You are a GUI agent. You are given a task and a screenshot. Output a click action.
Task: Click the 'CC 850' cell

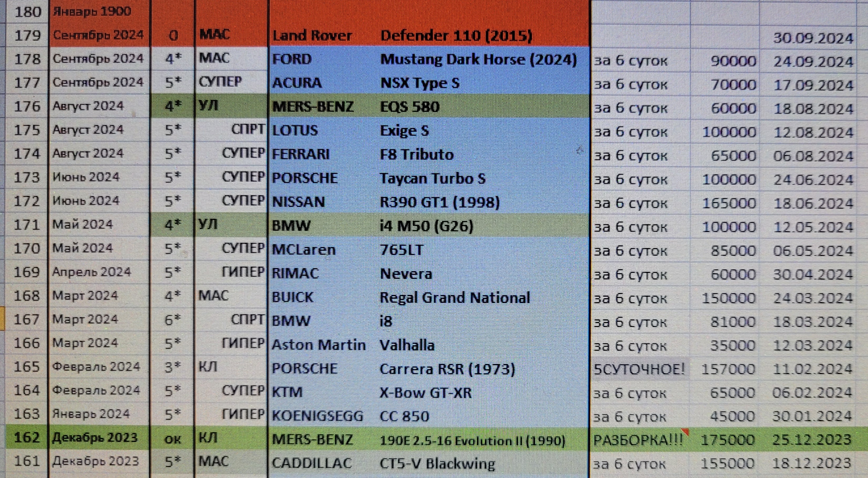click(x=484, y=416)
